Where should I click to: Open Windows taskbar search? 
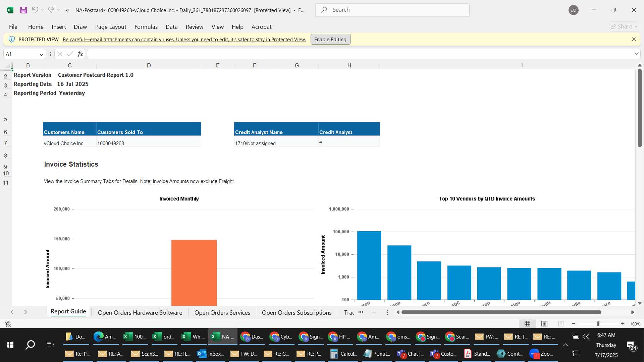tap(30, 345)
